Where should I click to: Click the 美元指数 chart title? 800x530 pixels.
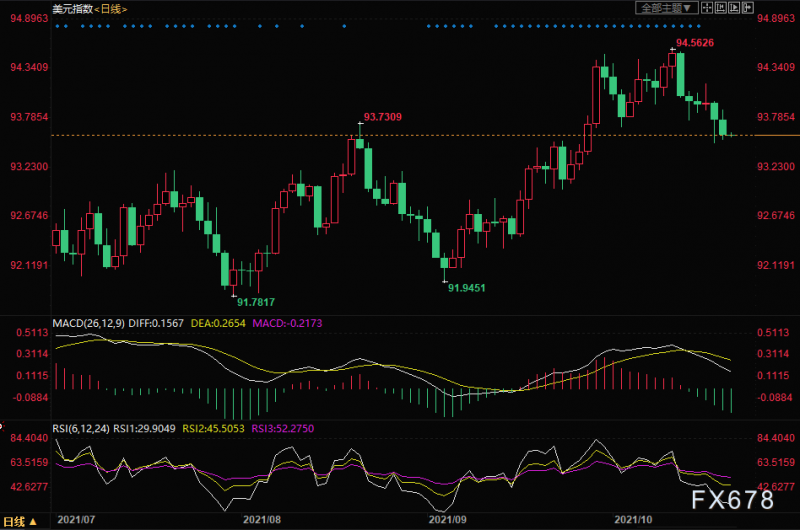tap(70, 9)
